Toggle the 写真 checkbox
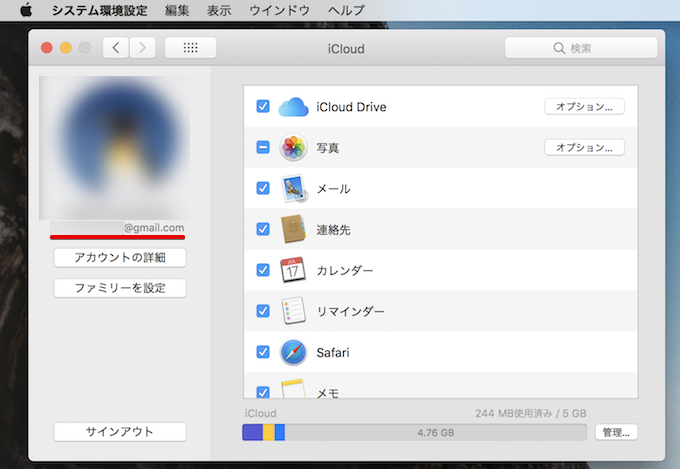The image size is (680, 469). coord(263,147)
